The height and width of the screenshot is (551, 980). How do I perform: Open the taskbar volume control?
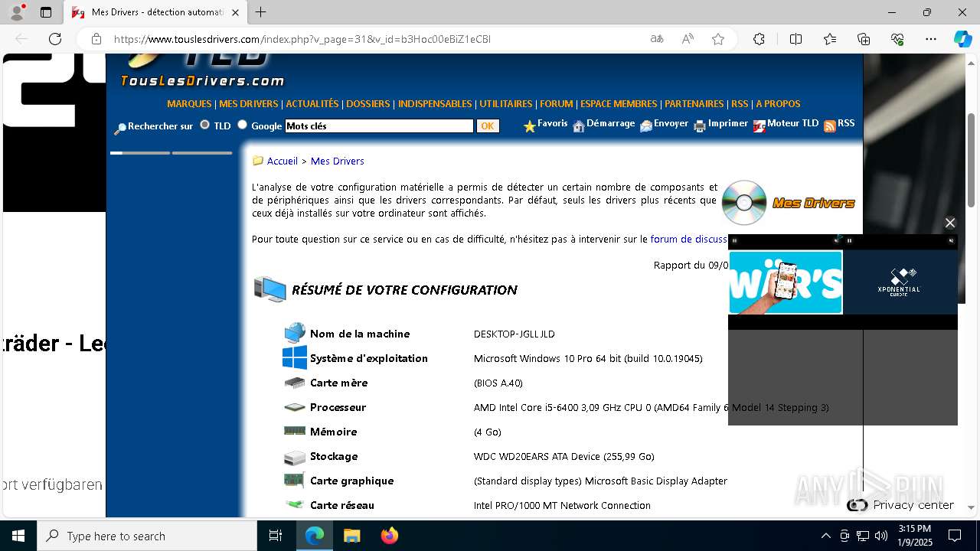coord(881,536)
